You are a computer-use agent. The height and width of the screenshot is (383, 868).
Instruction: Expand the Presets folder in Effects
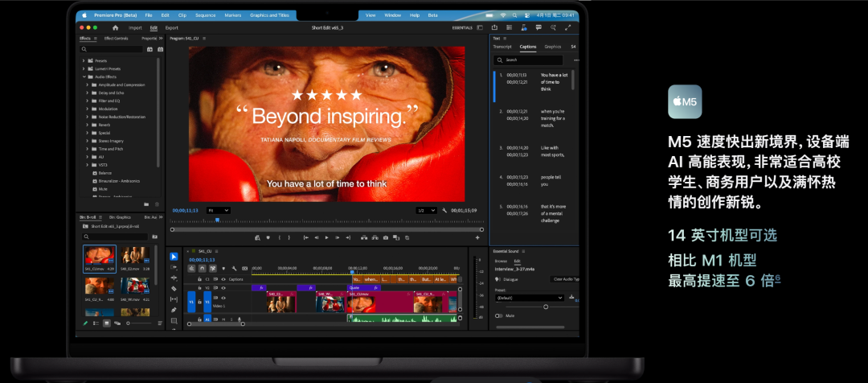point(84,60)
